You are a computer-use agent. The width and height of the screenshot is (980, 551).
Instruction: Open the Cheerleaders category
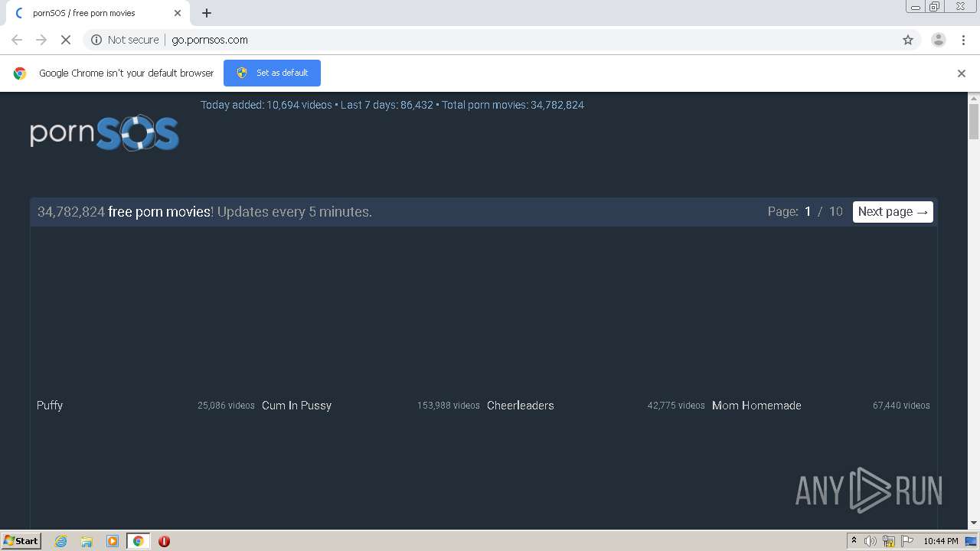click(521, 406)
